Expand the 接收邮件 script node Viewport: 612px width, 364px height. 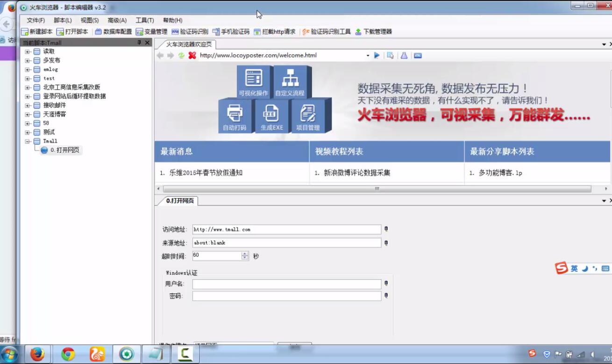[28, 106]
